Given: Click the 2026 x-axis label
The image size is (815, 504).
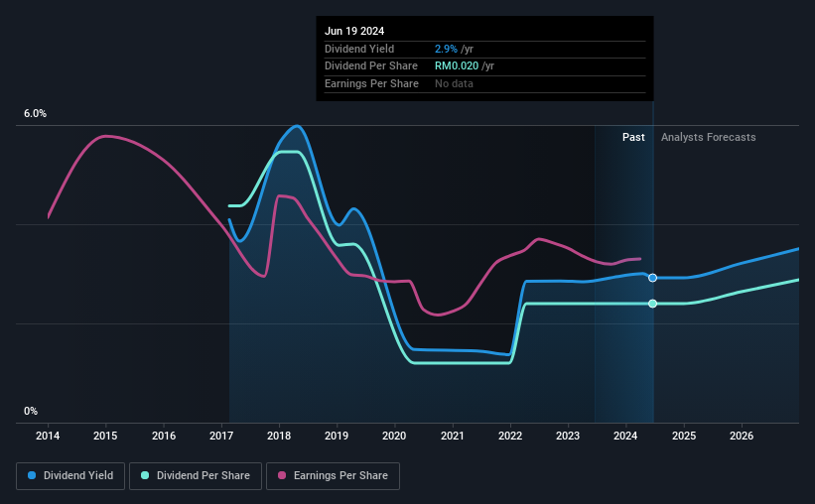Looking at the screenshot, I should click(742, 436).
